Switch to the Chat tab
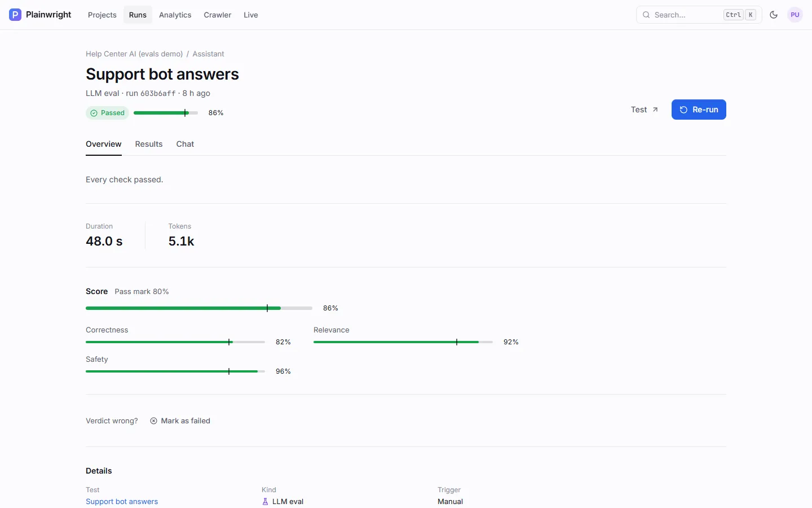Screen dimensions: 812x508 185,144
